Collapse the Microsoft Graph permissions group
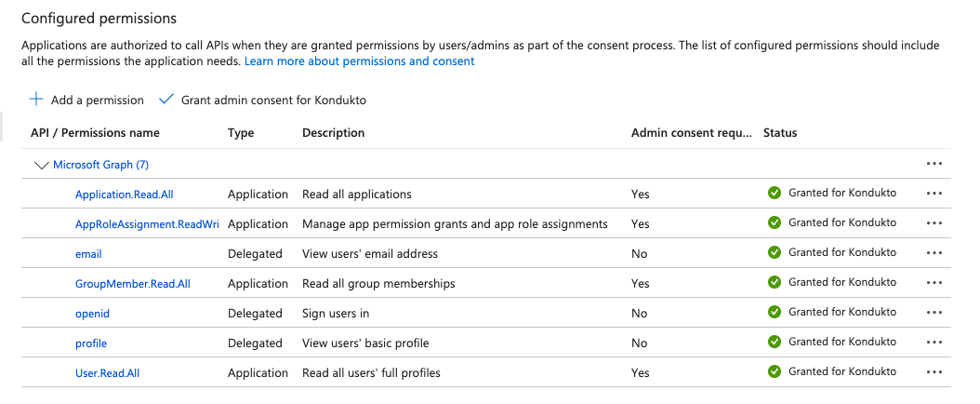 pyautogui.click(x=40, y=165)
